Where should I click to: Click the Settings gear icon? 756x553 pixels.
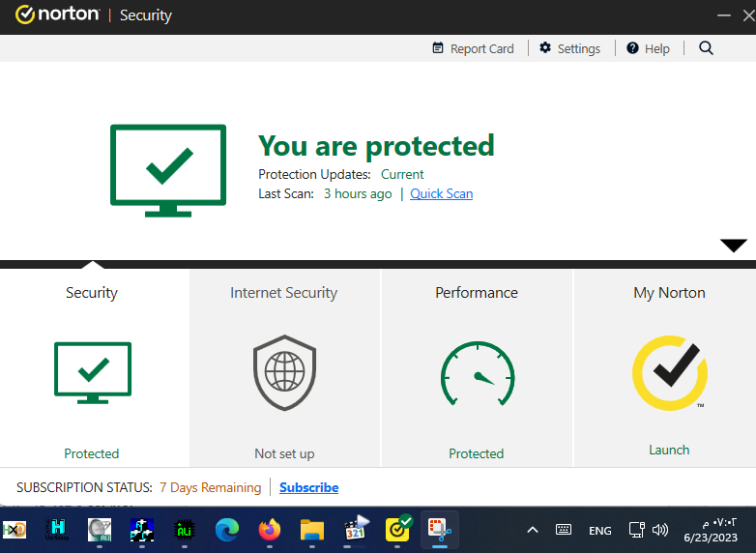click(x=545, y=47)
